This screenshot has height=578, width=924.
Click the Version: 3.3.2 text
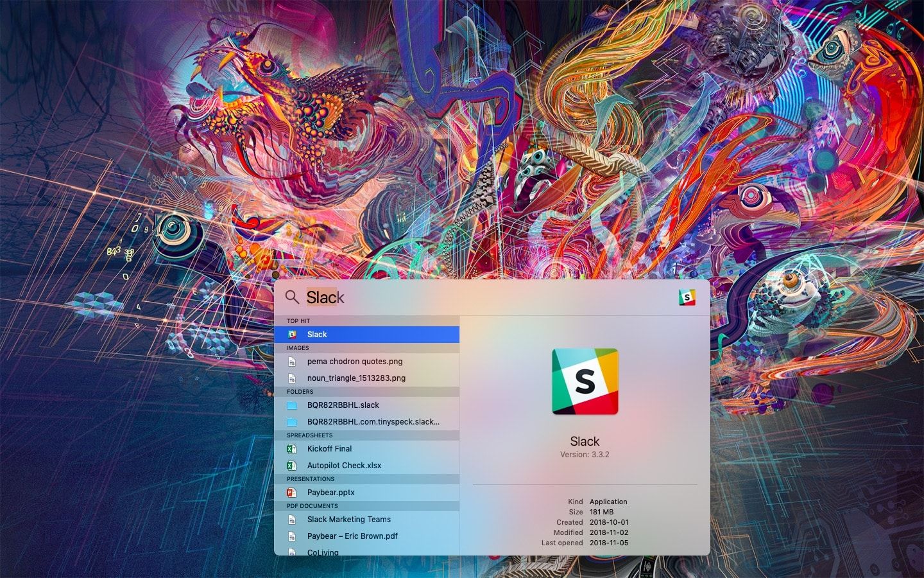click(x=585, y=455)
